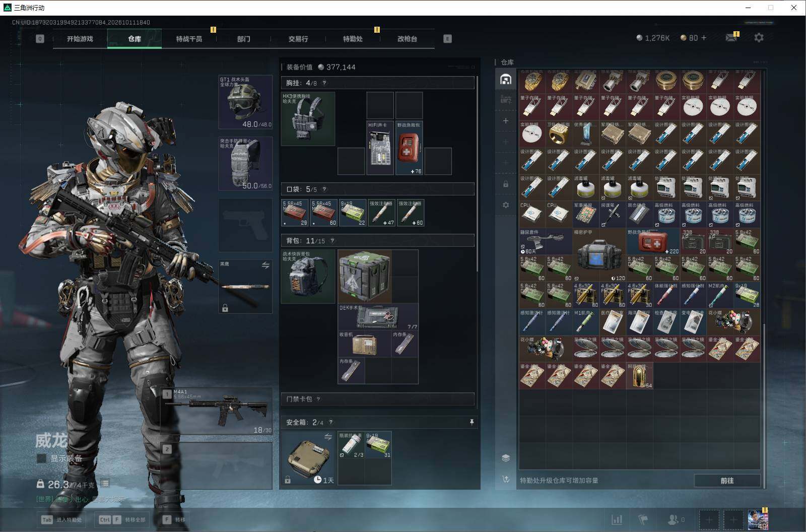Viewport: 806px width, 532px height.
Task: Open game settings gear in top bar
Action: point(759,38)
